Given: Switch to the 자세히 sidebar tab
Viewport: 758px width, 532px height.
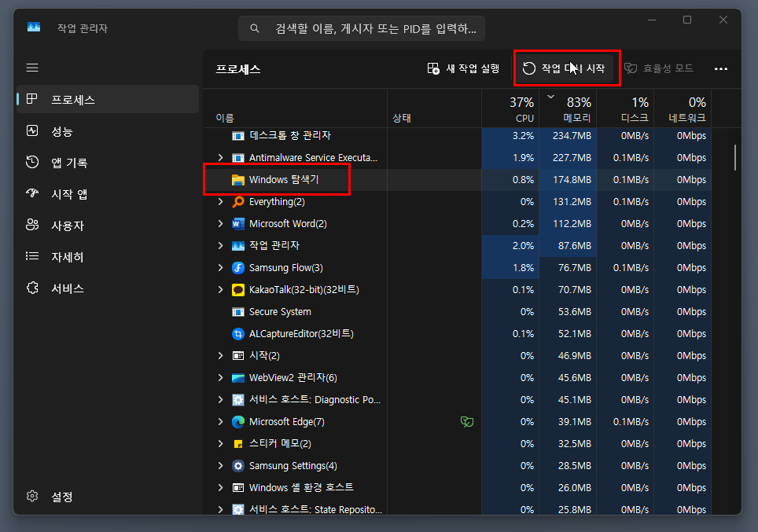Looking at the screenshot, I should coord(108,257).
